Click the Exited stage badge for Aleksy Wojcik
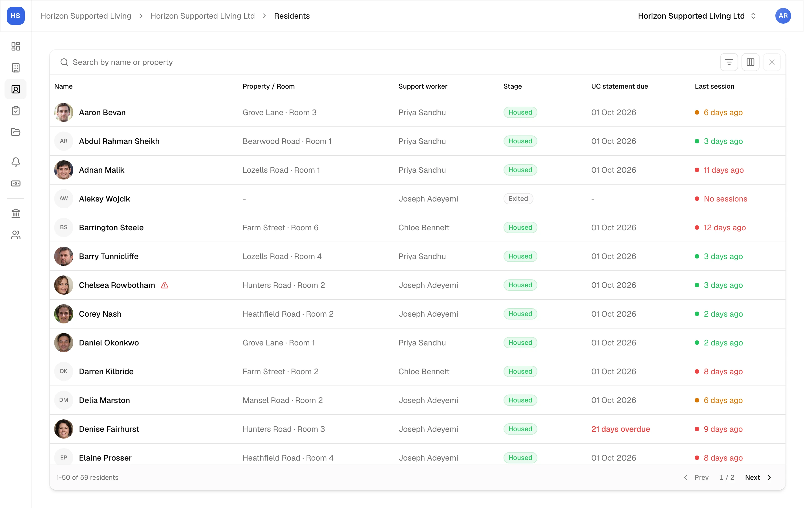This screenshot has width=812, height=508. coord(518,199)
